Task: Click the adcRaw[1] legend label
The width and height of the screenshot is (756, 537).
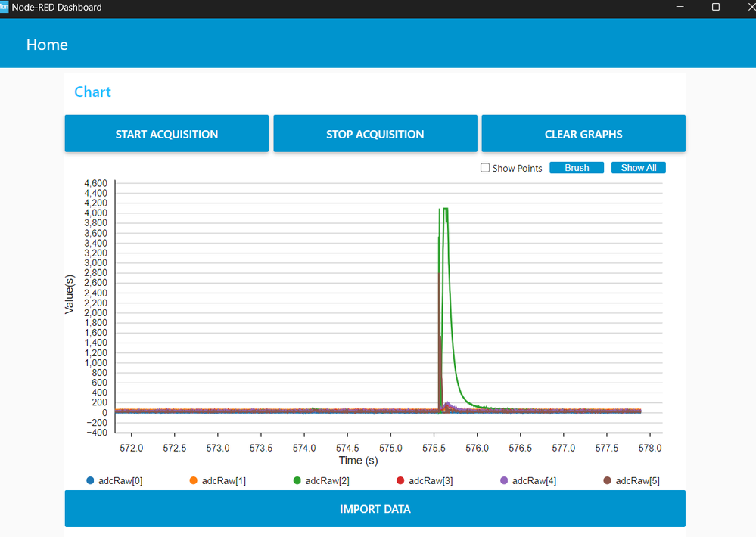Action: pyautogui.click(x=224, y=480)
